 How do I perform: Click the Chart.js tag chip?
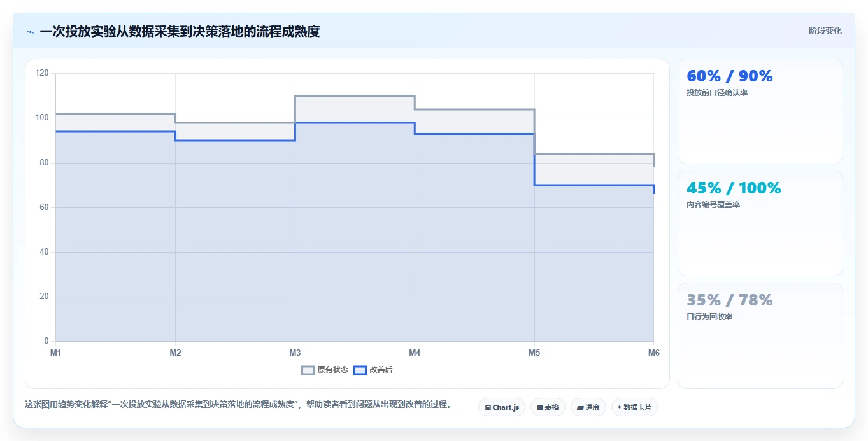(x=502, y=407)
